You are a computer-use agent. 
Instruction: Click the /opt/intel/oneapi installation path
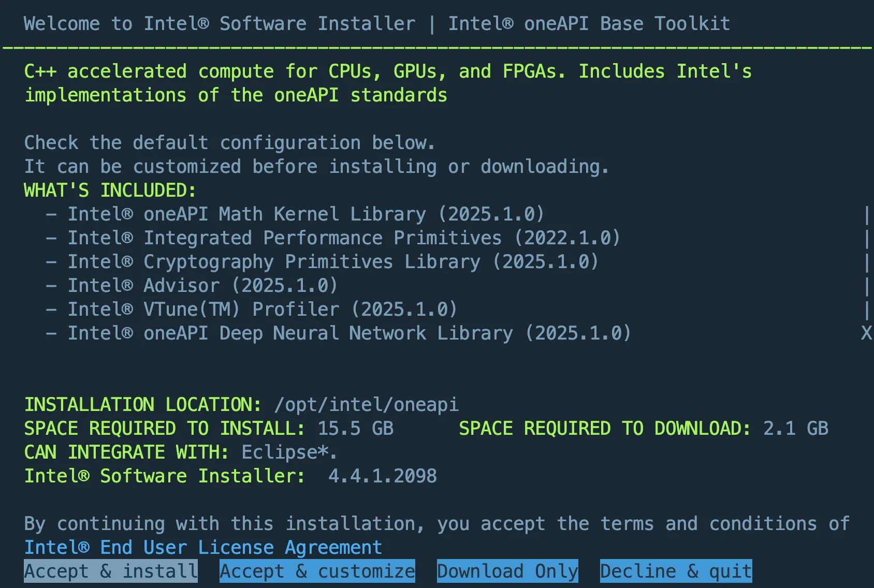(366, 404)
